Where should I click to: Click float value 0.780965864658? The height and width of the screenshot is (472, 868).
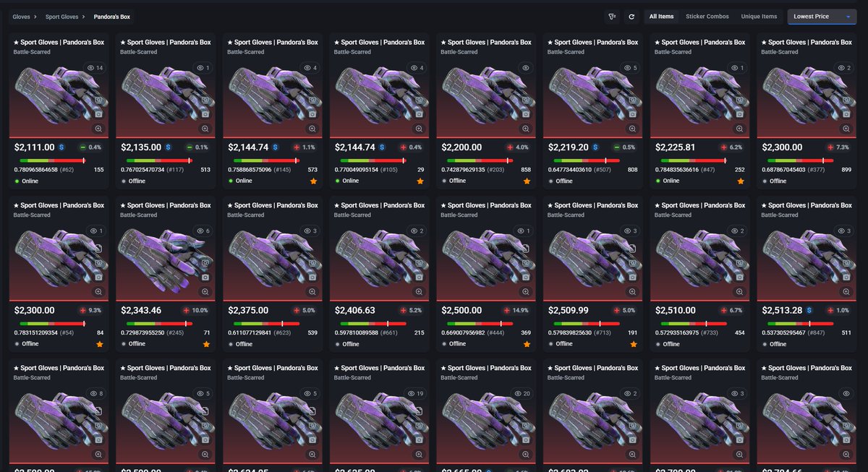[35, 170]
